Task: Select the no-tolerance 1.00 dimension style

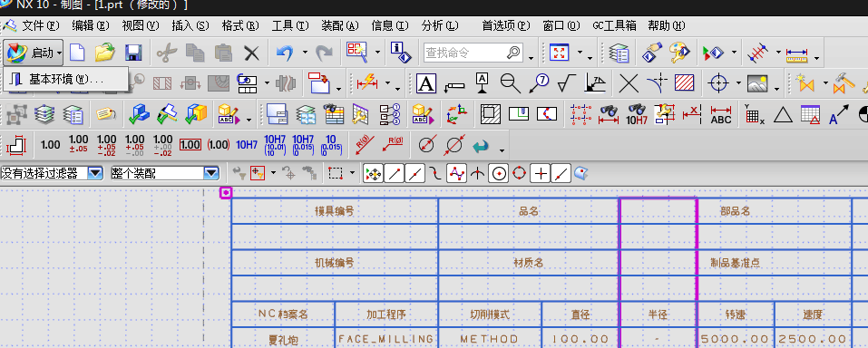Action: click(51, 144)
